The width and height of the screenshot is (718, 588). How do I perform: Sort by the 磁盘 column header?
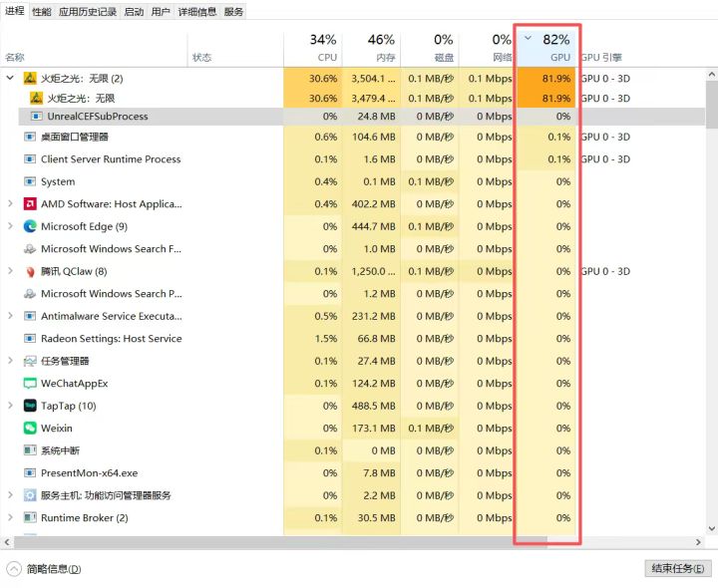pyautogui.click(x=430, y=49)
